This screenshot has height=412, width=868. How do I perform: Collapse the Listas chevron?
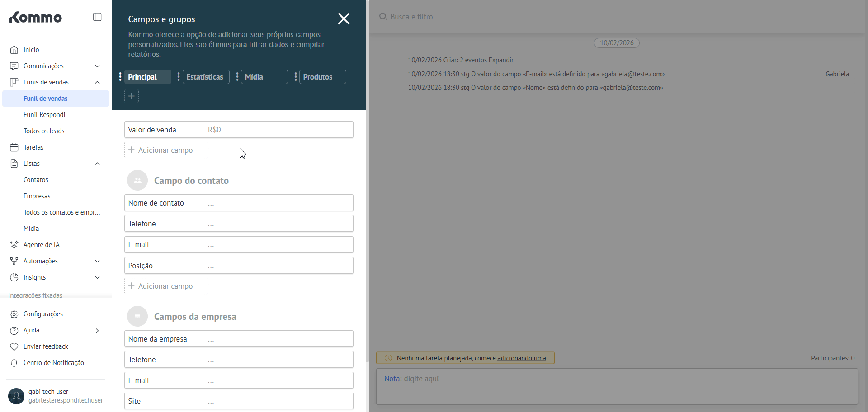click(97, 164)
